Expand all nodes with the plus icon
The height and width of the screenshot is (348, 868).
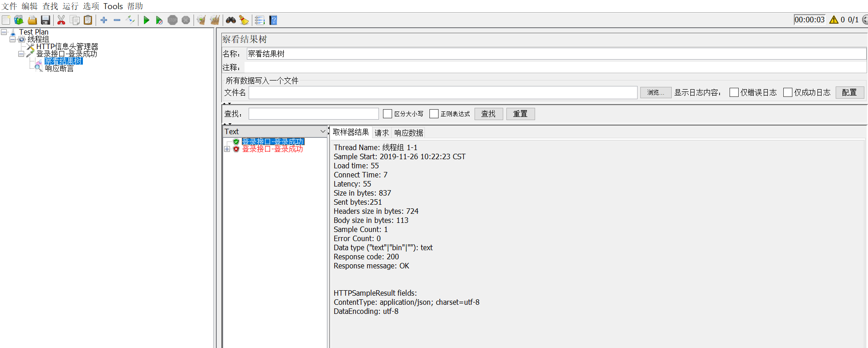tap(104, 20)
